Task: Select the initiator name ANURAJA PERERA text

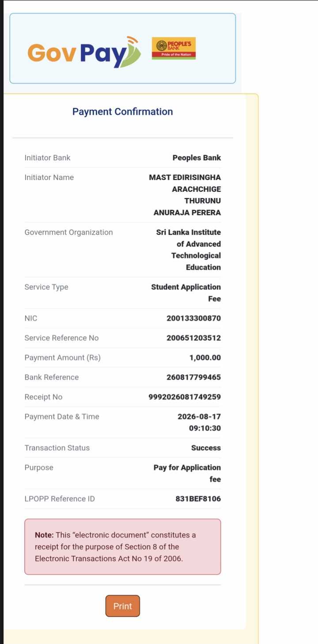Action: (187, 213)
